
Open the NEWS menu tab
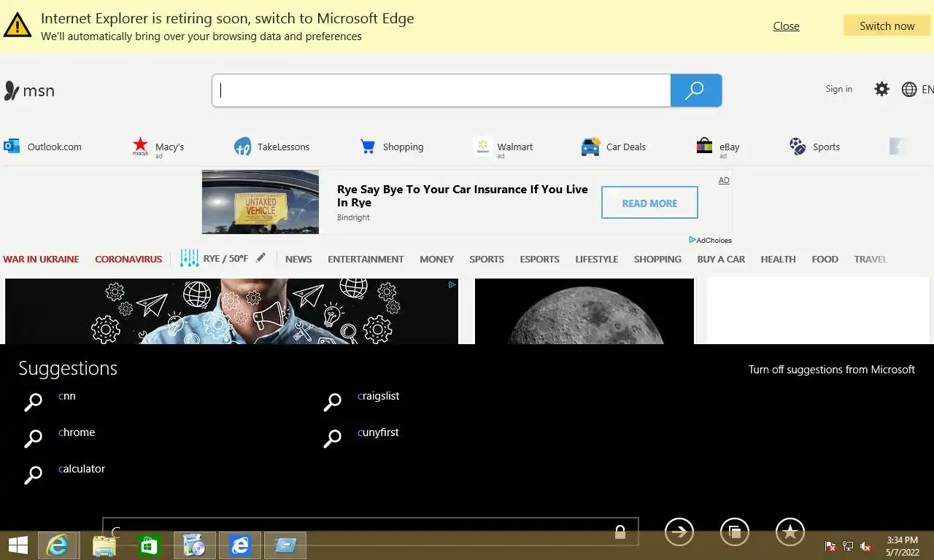[x=298, y=259]
